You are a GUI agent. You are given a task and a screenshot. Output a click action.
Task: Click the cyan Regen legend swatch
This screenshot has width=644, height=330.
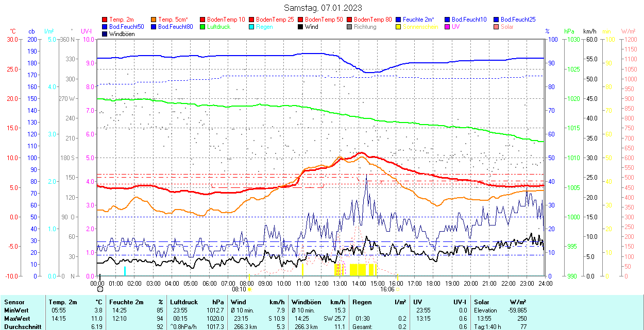tap(252, 27)
